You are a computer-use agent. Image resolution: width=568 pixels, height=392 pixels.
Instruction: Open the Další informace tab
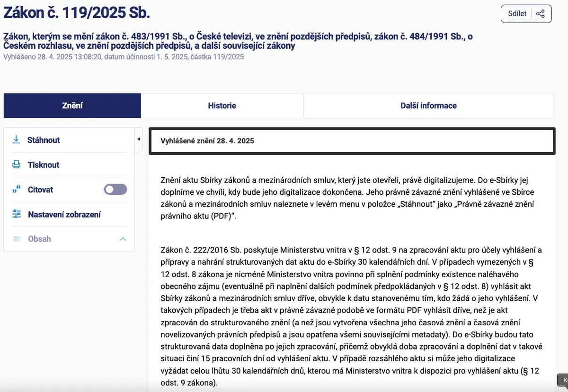(x=428, y=105)
